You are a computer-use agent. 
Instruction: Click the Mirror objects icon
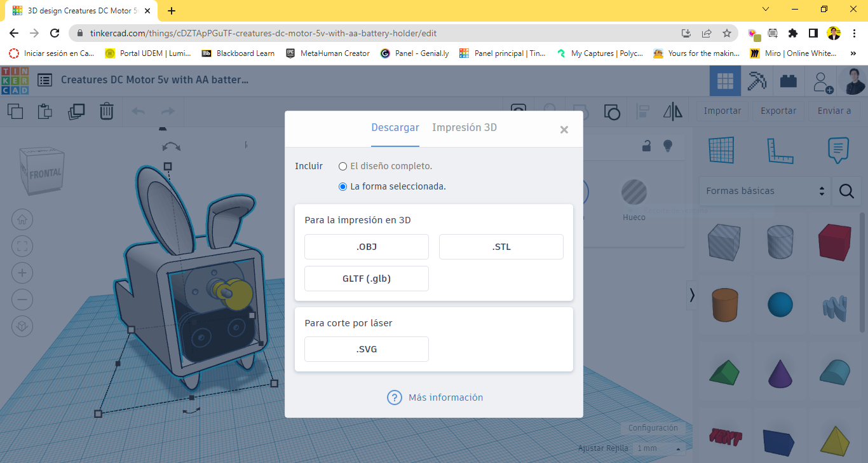672,112
